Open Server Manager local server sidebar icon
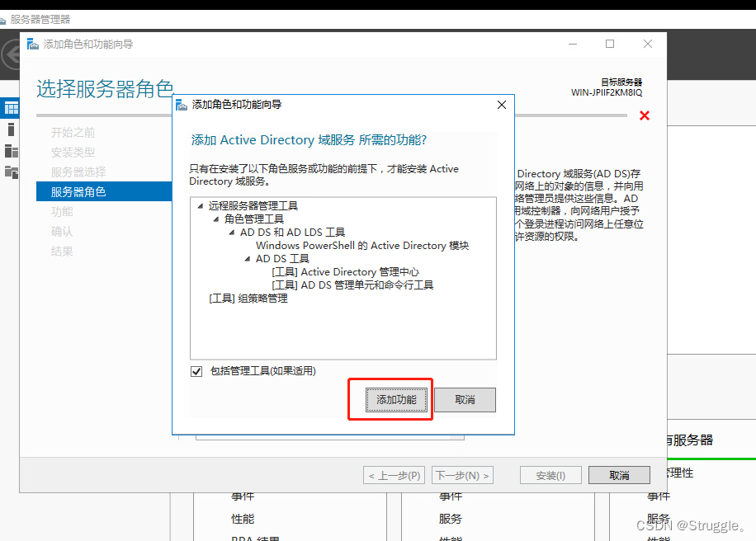Image resolution: width=756 pixels, height=541 pixels. click(x=11, y=129)
